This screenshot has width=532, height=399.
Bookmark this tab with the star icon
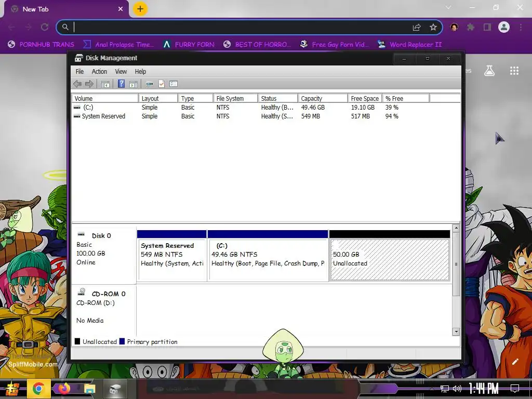[433, 27]
